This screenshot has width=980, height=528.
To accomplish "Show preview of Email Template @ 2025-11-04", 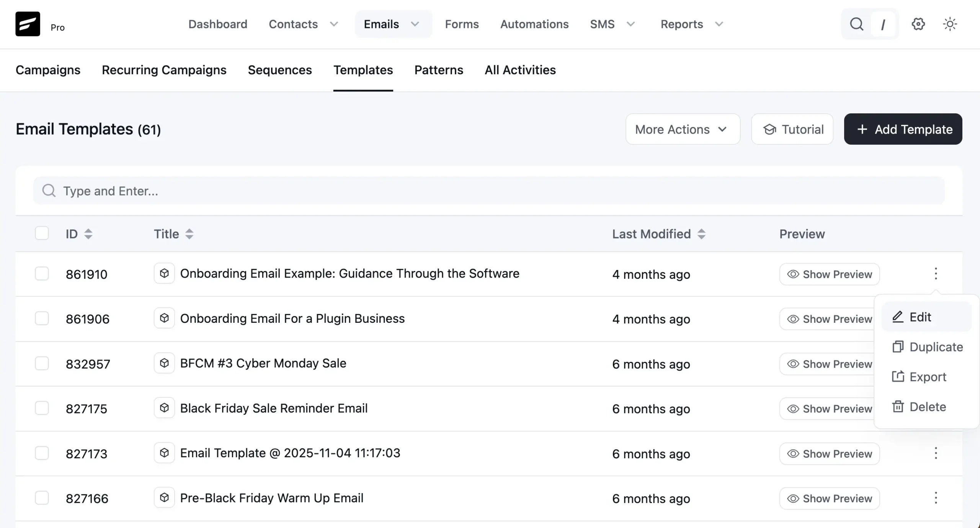I will pos(830,454).
